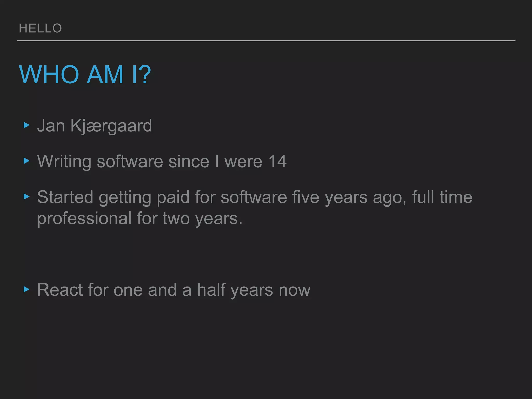This screenshot has width=532, height=399.
Task: Click the bullet arrow before Writing software
Action: [26, 161]
